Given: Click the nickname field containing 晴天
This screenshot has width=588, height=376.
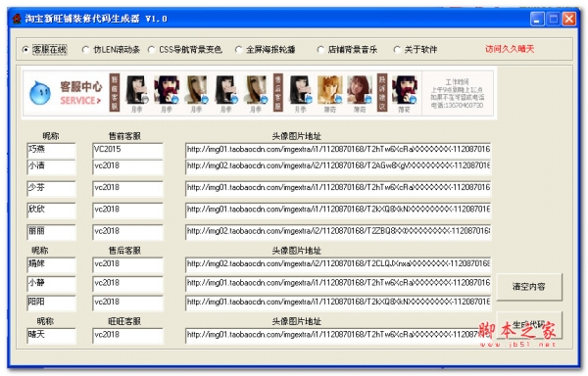Looking at the screenshot, I should tap(51, 336).
